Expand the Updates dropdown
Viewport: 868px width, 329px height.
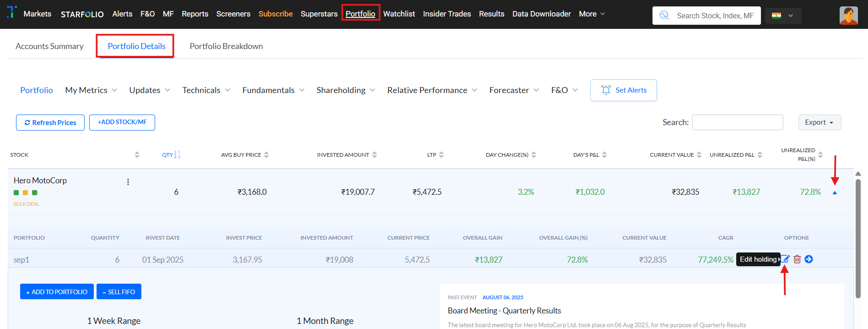150,90
